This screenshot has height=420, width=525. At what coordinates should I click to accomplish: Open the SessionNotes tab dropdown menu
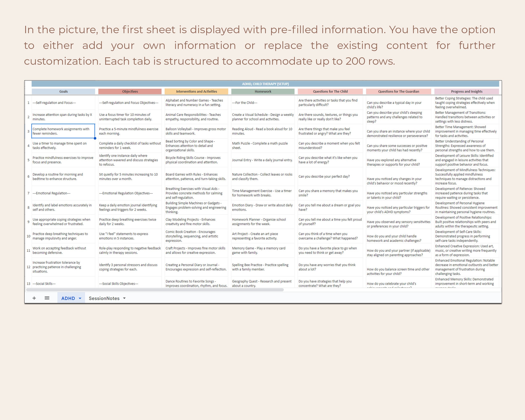tap(124, 298)
